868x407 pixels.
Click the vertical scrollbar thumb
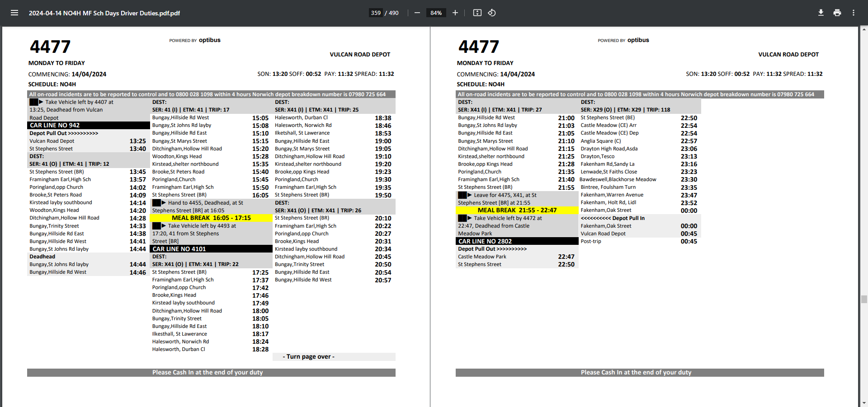coord(864,299)
